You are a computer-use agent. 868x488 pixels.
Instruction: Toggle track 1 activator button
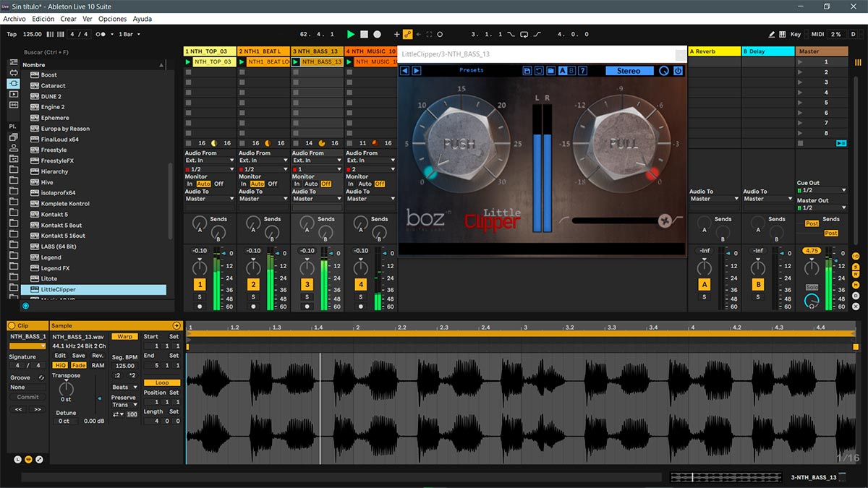[200, 285]
